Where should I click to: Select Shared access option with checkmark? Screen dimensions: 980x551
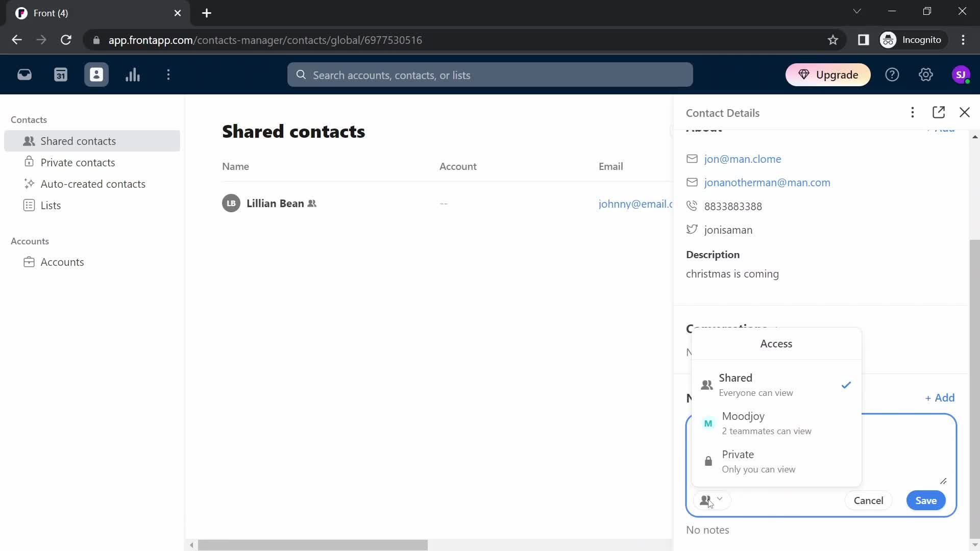point(777,384)
